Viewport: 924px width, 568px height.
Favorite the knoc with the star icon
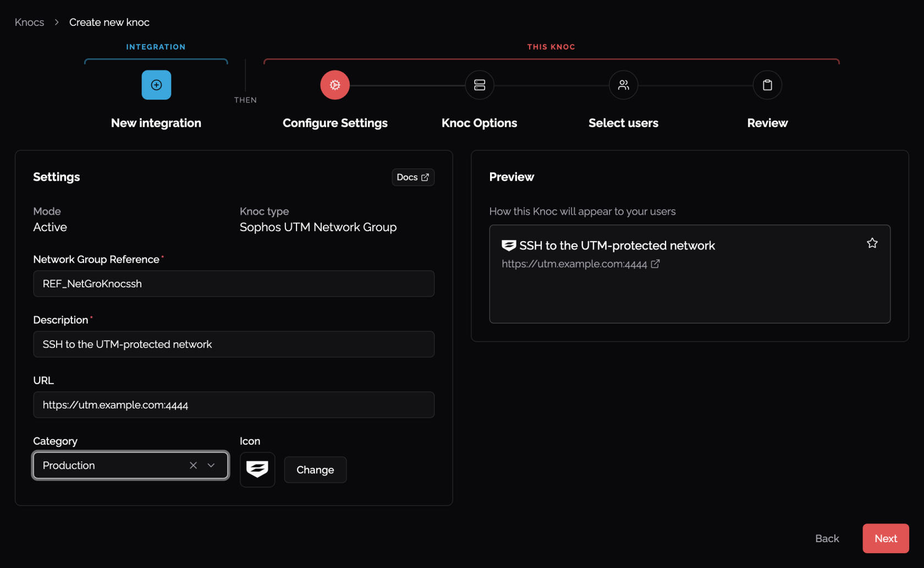click(872, 243)
